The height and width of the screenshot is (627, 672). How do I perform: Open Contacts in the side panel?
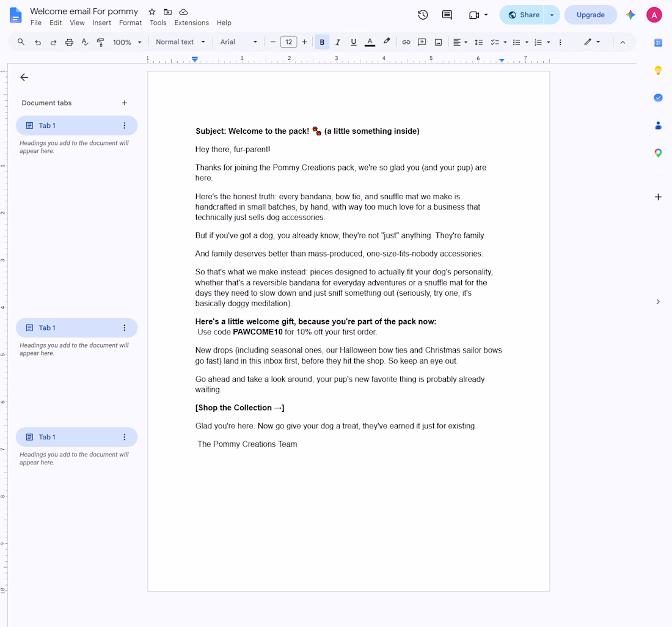point(659,125)
